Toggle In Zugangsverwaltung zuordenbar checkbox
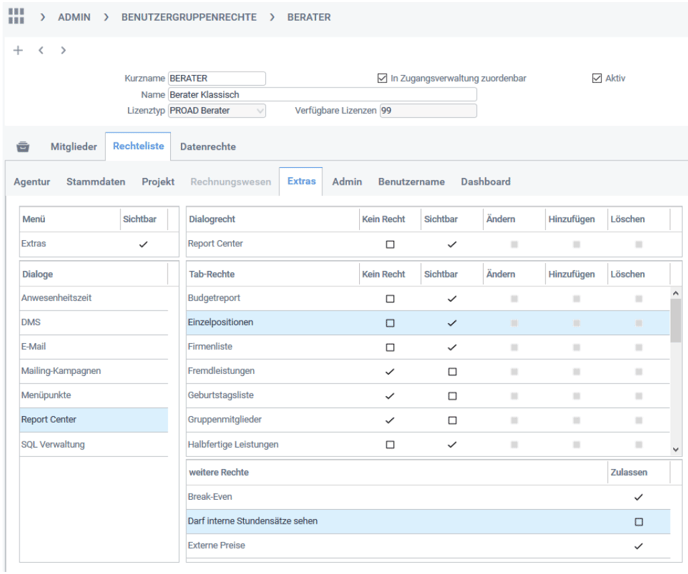The width and height of the screenshot is (688, 574). pos(382,78)
